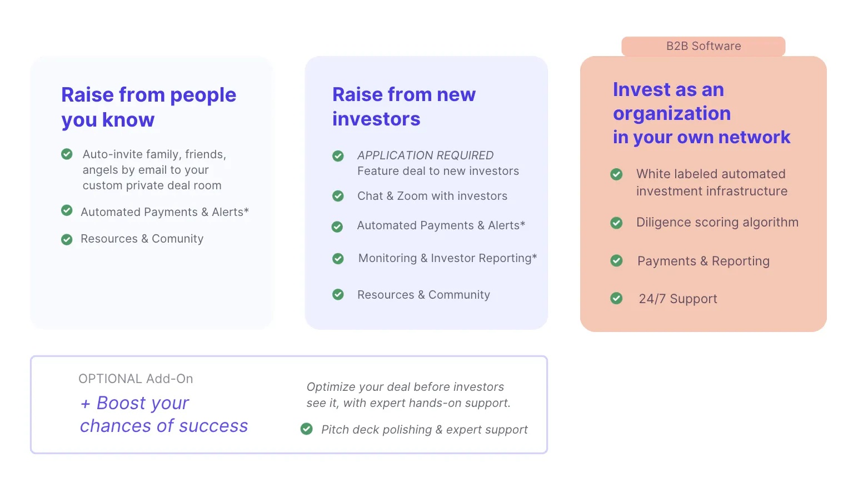Click Optimize your deal before investors text

click(x=408, y=395)
